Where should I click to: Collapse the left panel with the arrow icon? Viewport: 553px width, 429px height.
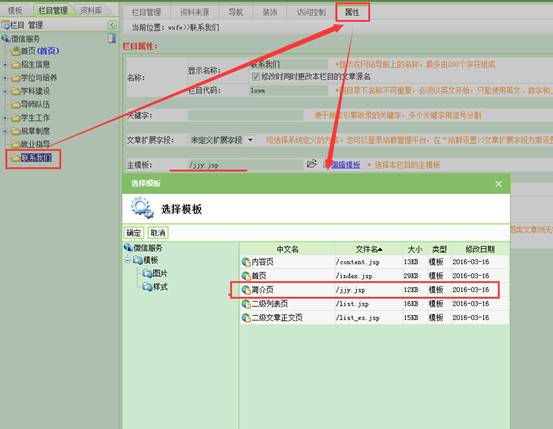111,25
